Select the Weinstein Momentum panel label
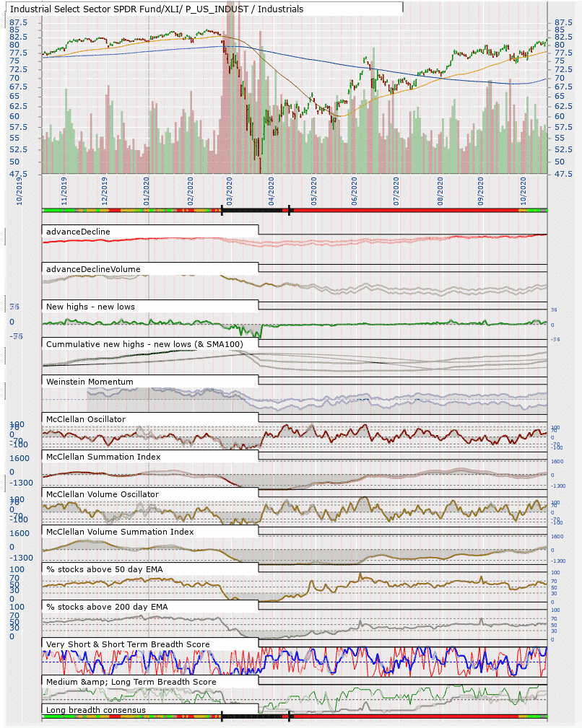 point(90,381)
